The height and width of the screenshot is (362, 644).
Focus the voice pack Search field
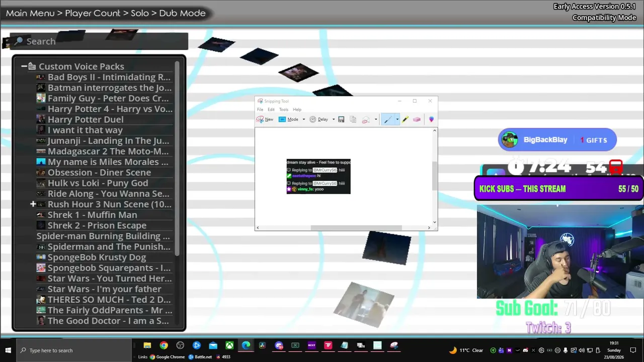coord(99,41)
